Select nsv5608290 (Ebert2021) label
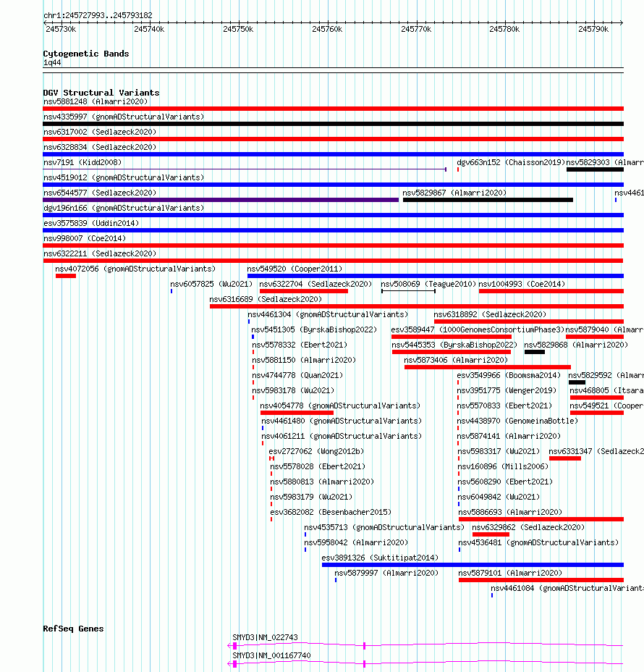Image resolution: width=644 pixels, height=672 pixels. pyautogui.click(x=505, y=482)
